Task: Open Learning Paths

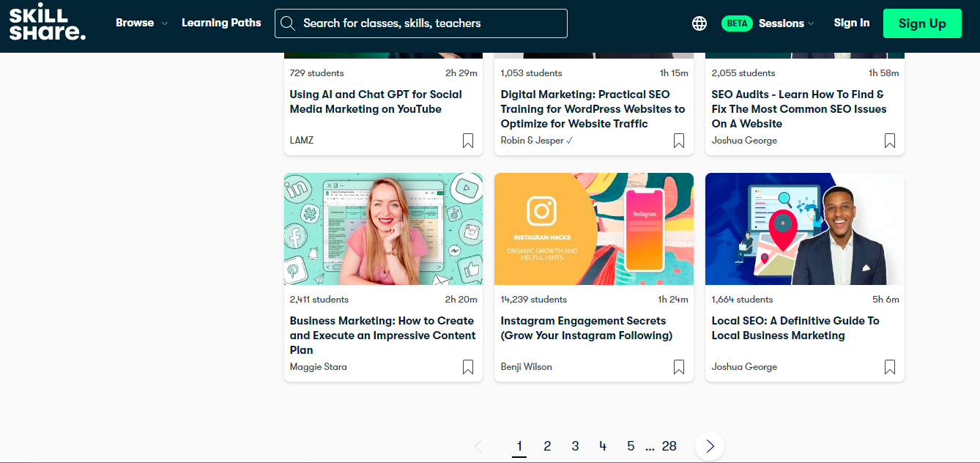Action: tap(221, 23)
